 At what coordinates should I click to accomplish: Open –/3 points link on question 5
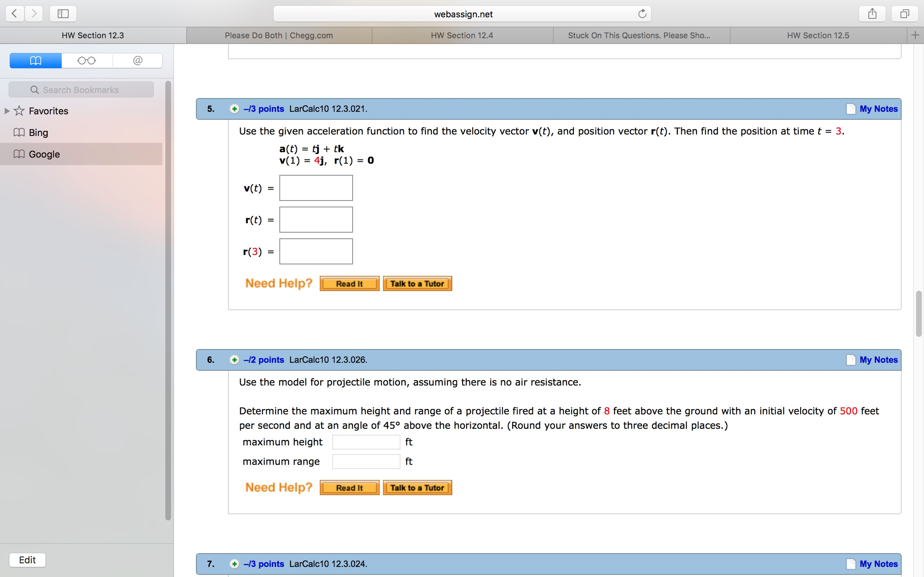pyautogui.click(x=264, y=109)
